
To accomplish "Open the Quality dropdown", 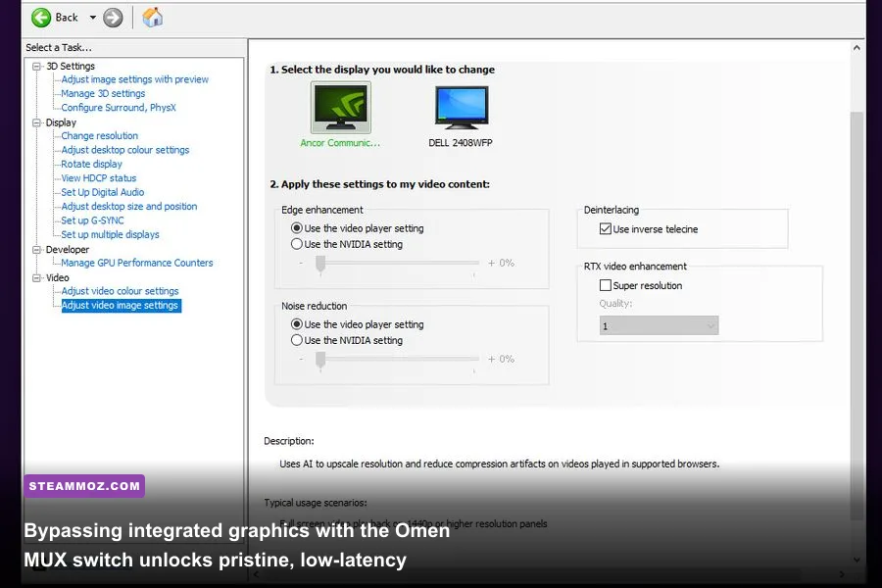I will pyautogui.click(x=659, y=325).
